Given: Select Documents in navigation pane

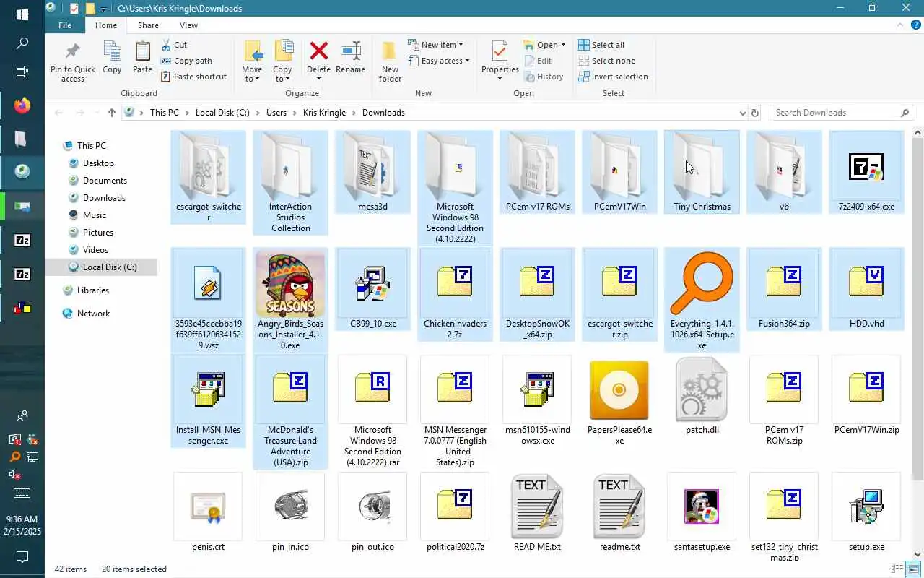Looking at the screenshot, I should (105, 181).
